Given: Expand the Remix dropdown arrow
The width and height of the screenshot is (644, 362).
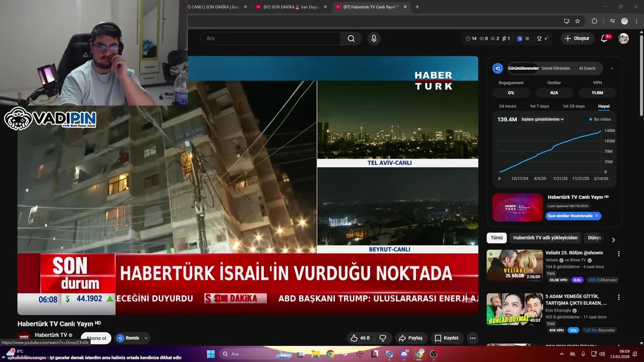Looking at the screenshot, I should click(x=146, y=338).
